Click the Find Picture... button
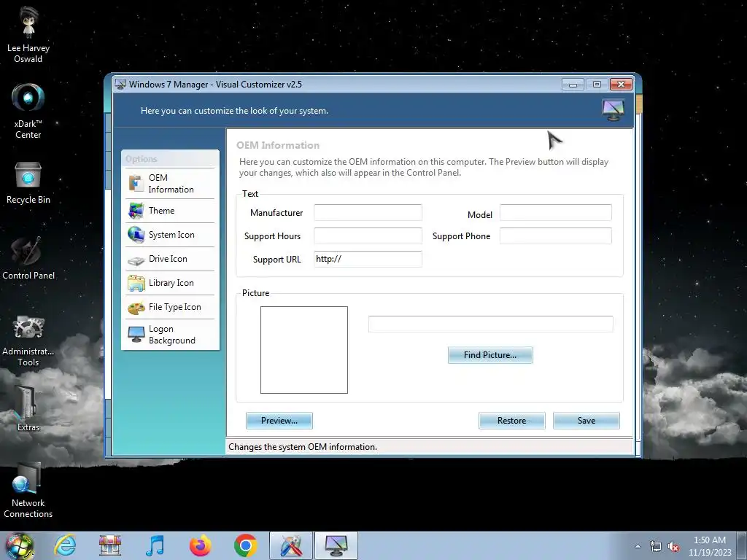The image size is (747, 560). 490,355
